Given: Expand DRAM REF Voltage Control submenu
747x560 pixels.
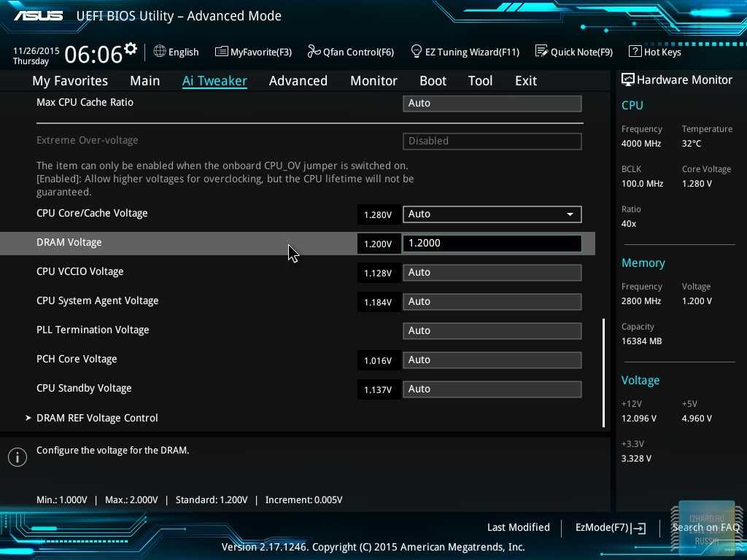Looking at the screenshot, I should [x=97, y=418].
